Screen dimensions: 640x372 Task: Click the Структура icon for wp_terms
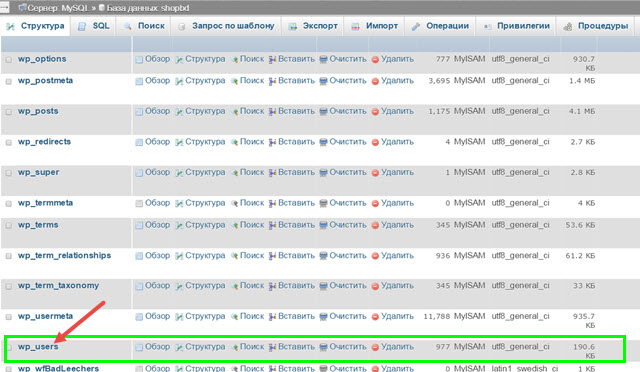point(179,225)
